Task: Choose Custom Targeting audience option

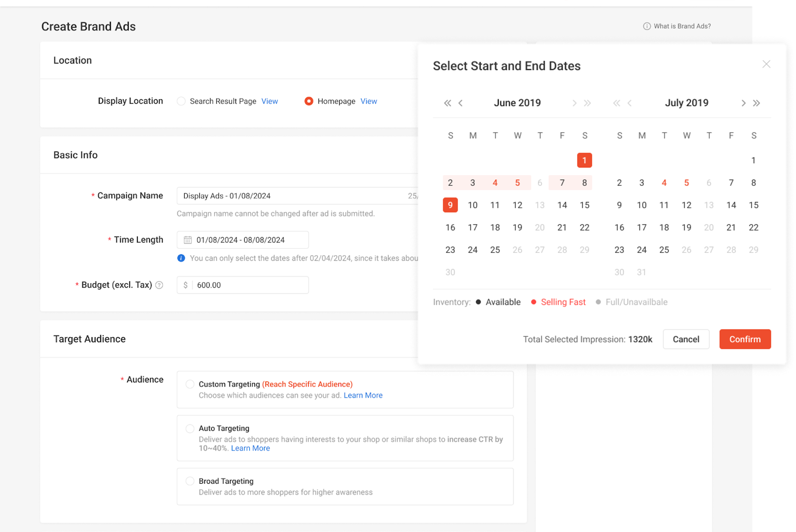Action: coord(190,384)
